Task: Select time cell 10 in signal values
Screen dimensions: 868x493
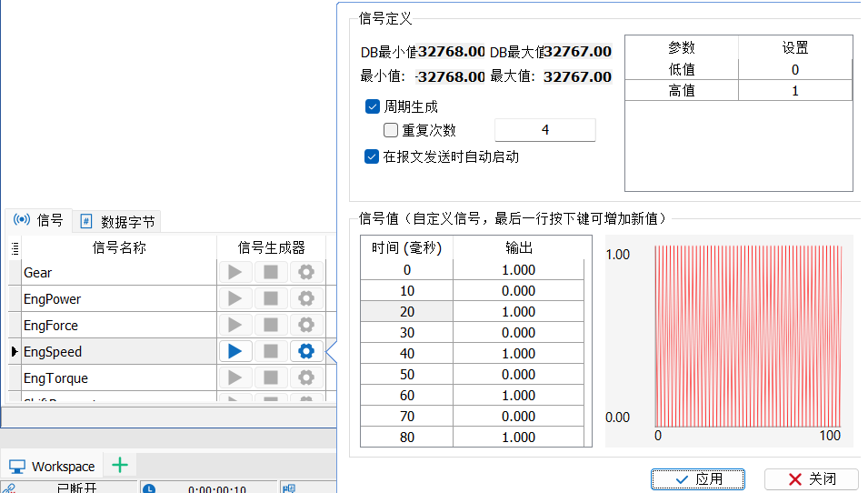Action: [407, 291]
